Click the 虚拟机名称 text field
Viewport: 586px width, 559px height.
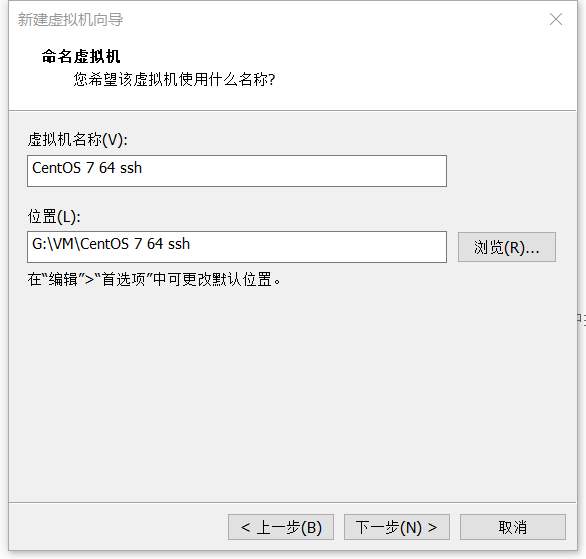point(237,171)
